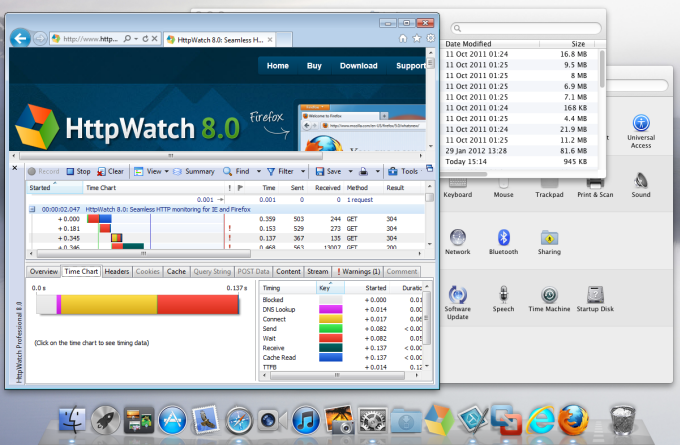The height and width of the screenshot is (445, 680).
Task: Click the Home link on HttpWatch site
Action: (x=278, y=66)
